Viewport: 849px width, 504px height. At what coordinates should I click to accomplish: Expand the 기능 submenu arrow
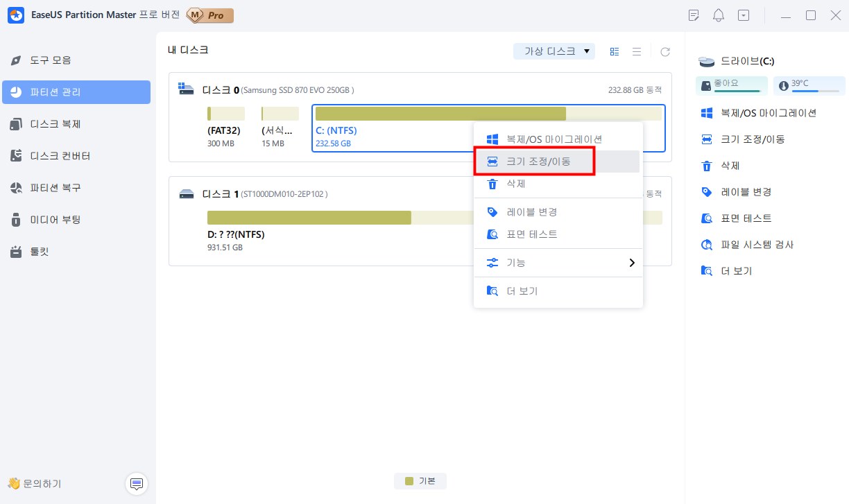point(631,263)
